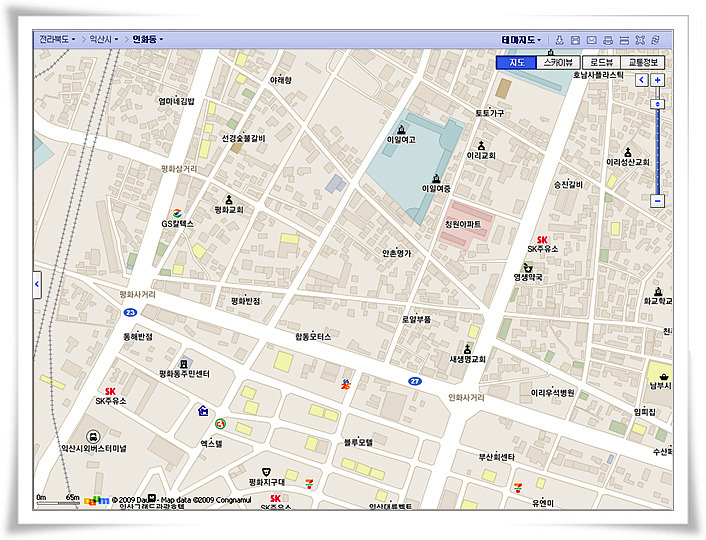The width and height of the screenshot is (706, 540).
Task: Open the 전라북도 province dropdown
Action: pyautogui.click(x=57, y=39)
